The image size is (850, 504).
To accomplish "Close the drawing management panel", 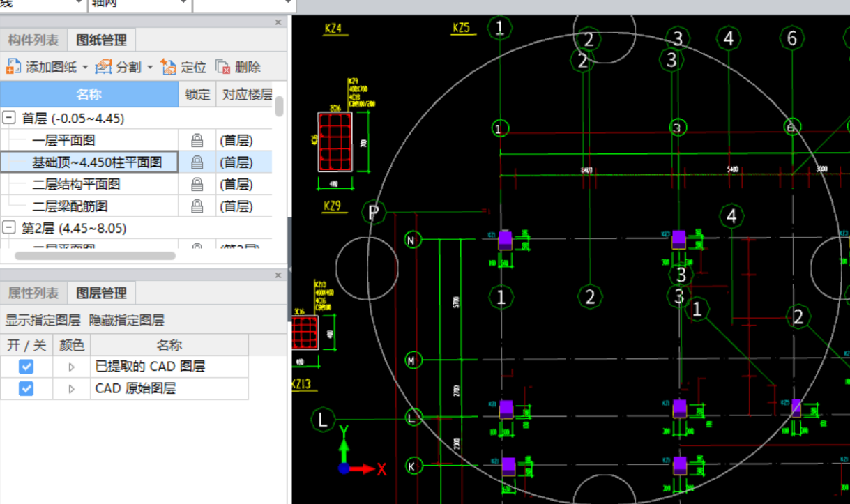I will pyautogui.click(x=278, y=22).
